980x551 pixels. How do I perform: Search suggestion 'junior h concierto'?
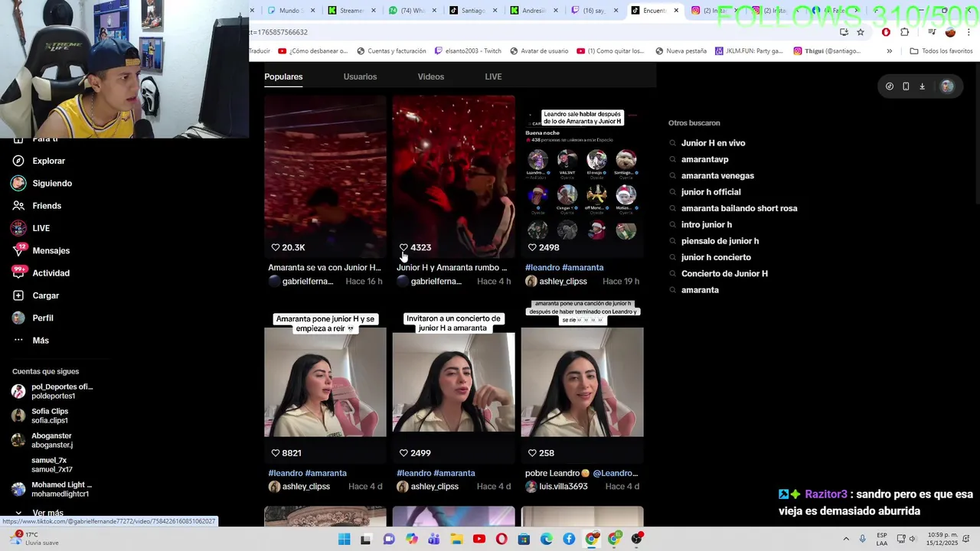click(x=716, y=257)
